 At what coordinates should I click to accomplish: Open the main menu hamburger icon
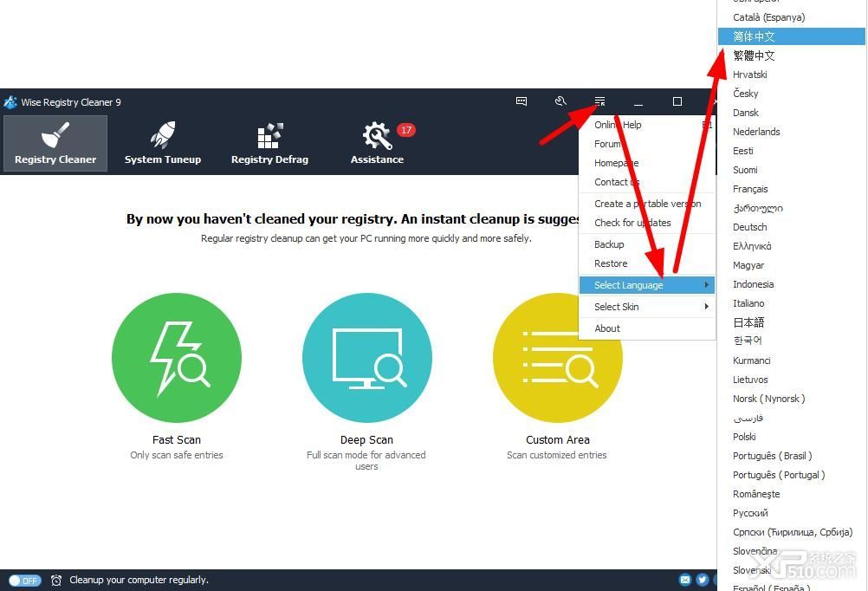click(599, 101)
